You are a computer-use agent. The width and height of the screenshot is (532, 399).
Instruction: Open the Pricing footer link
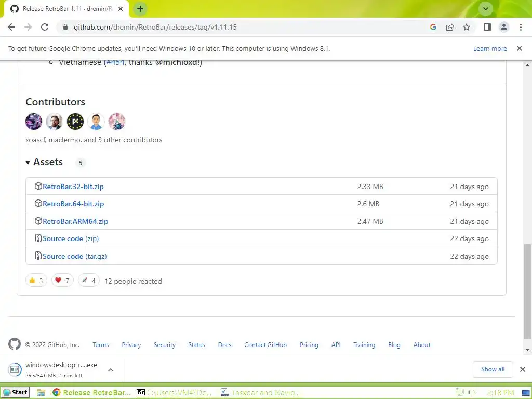pyautogui.click(x=309, y=345)
